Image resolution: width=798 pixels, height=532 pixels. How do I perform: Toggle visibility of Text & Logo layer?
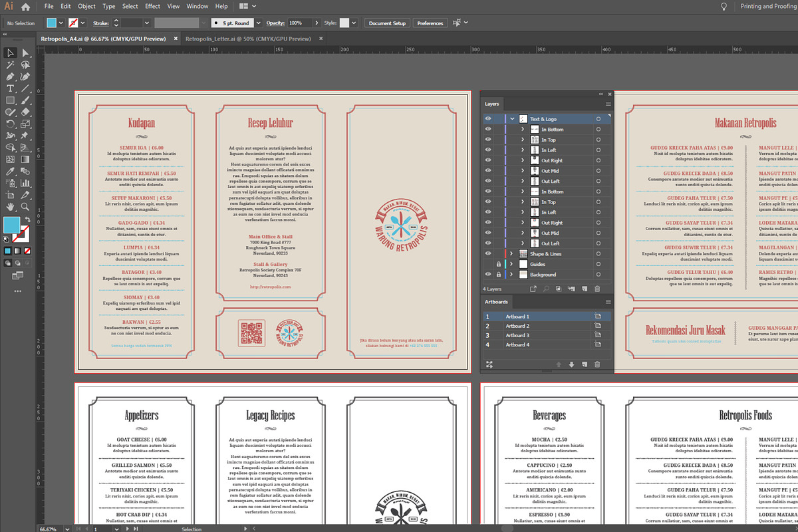tap(488, 119)
